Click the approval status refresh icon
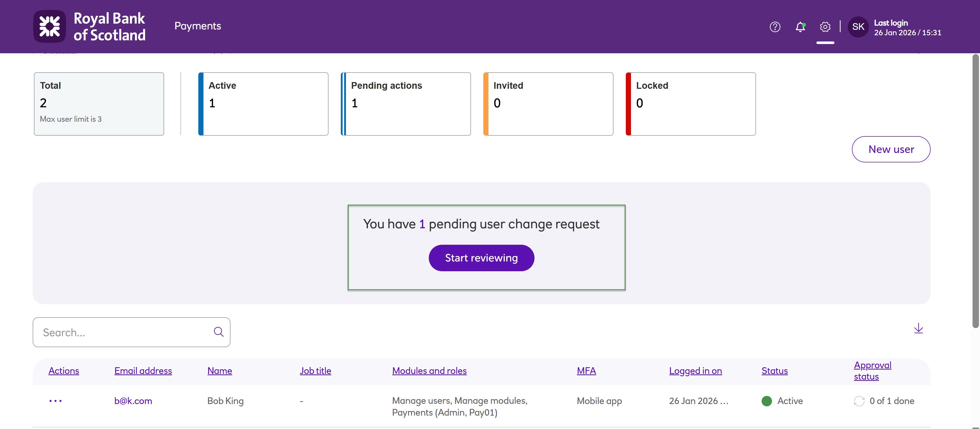The width and height of the screenshot is (980, 429). tap(859, 401)
